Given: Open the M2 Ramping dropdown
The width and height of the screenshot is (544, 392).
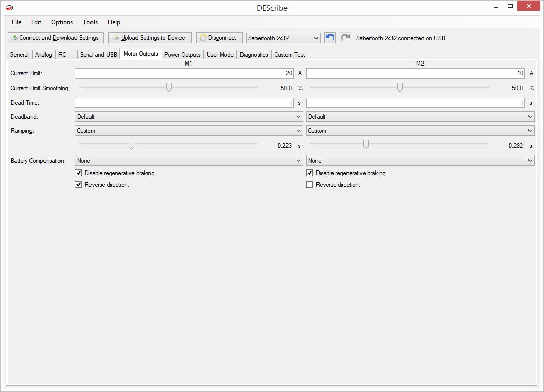Looking at the screenshot, I should (420, 131).
